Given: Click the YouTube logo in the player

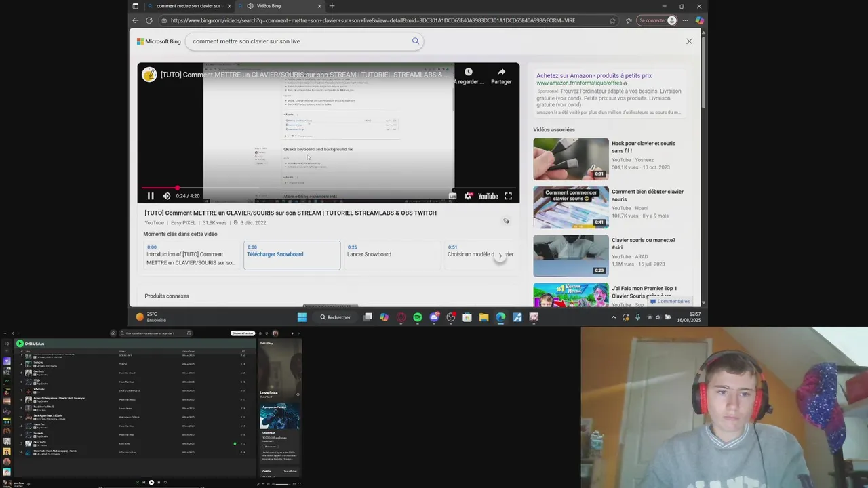Looking at the screenshot, I should (488, 196).
